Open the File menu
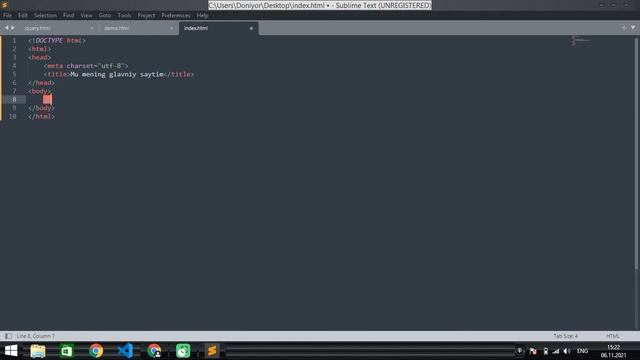 coord(7,16)
